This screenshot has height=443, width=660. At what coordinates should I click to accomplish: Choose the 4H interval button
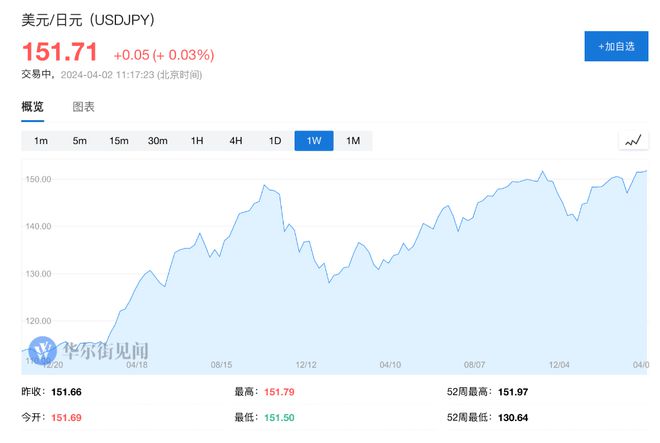(x=236, y=141)
